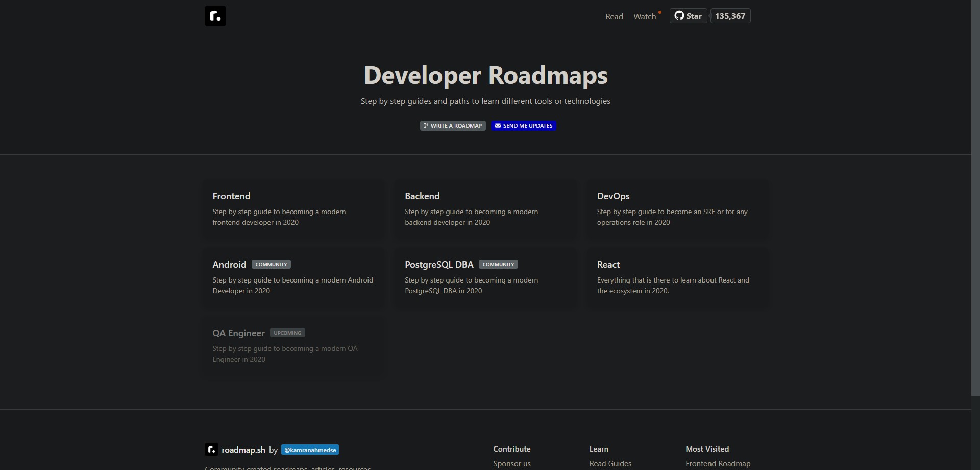Click the UPCOMING badge on QA Engineer
The width and height of the screenshot is (980, 470).
287,333
